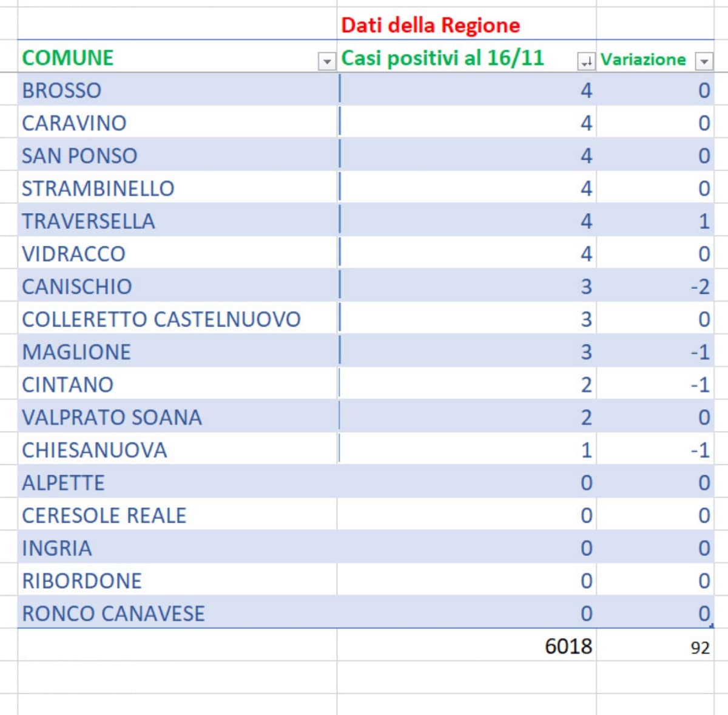The image size is (728, 715).
Task: Click the SAN PONSO row name
Action: [x=79, y=156]
